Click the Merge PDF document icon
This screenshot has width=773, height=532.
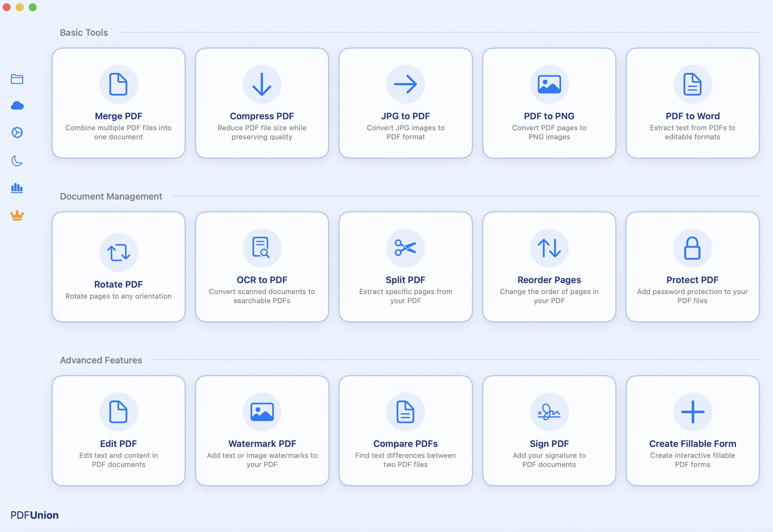(x=119, y=84)
